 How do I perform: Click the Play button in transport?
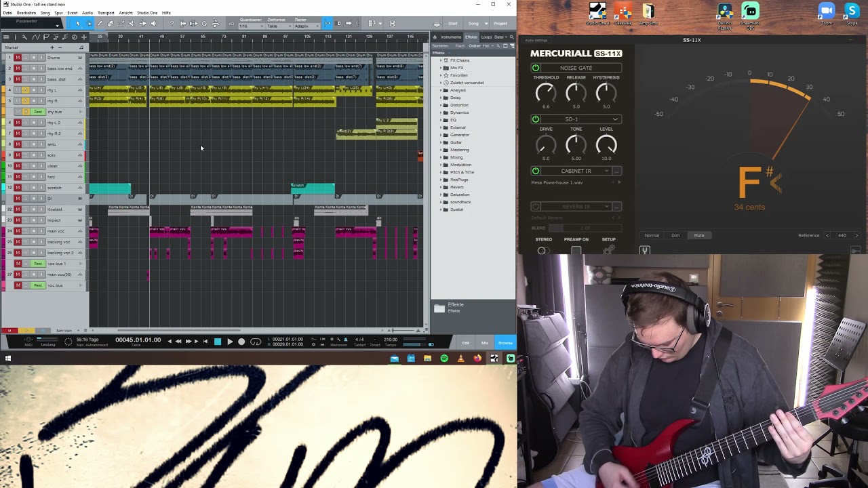tap(230, 342)
